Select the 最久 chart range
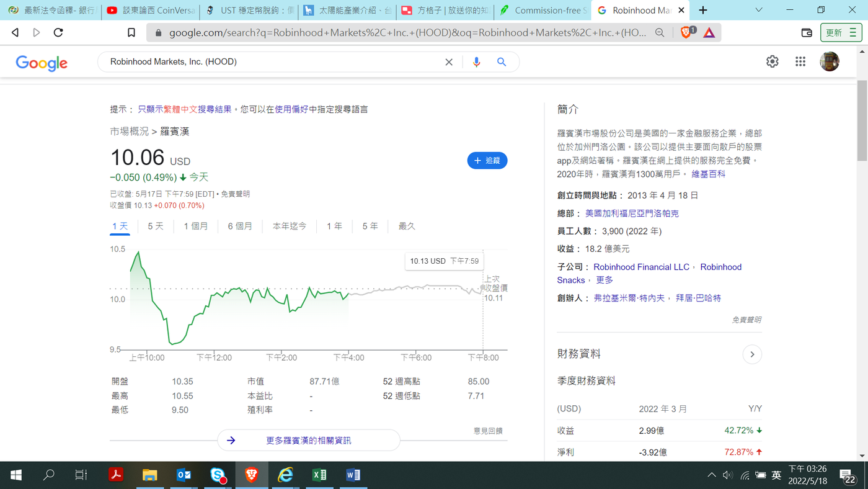The height and width of the screenshot is (489, 868). pyautogui.click(x=407, y=227)
